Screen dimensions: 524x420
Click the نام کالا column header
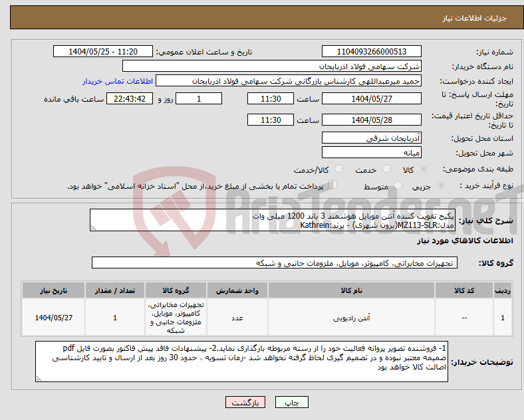pos(351,290)
